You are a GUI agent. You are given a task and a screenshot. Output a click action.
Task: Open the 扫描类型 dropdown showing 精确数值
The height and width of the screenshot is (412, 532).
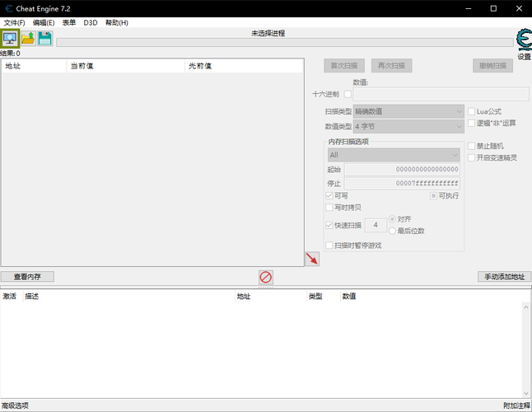coord(408,111)
